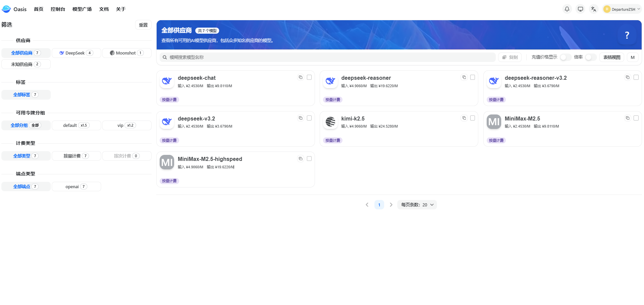Check the deepseek-reasoner checkbox
Viewport: 644px width, 305px height.
tap(472, 77)
